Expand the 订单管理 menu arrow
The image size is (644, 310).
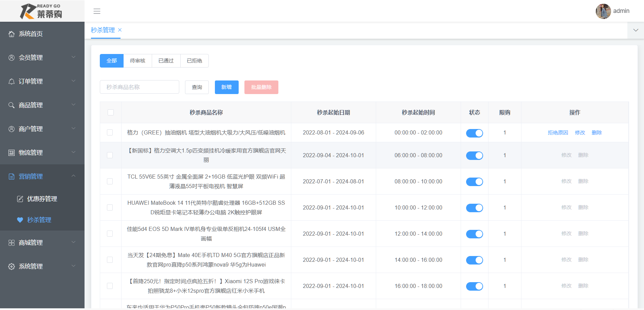pyautogui.click(x=73, y=81)
